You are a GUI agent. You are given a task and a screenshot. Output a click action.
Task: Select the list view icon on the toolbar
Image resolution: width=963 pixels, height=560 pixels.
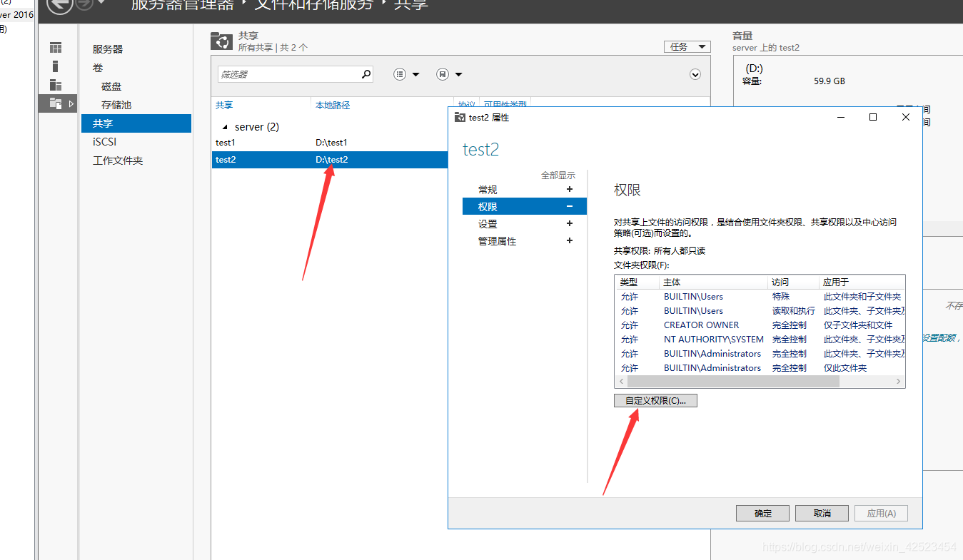[399, 73]
